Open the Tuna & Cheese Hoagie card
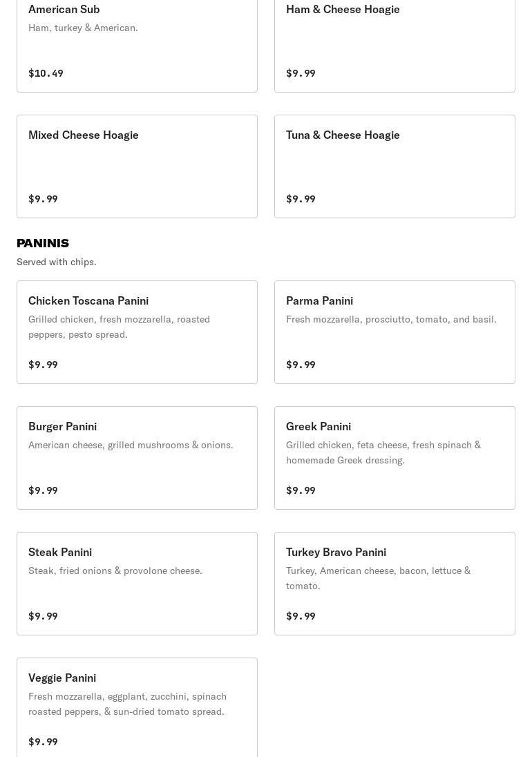532x757 pixels. click(x=395, y=166)
